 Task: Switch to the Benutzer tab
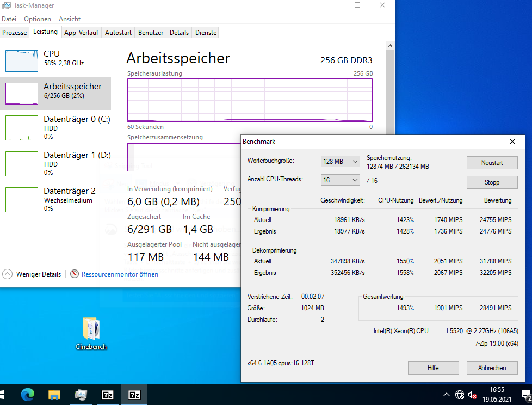click(151, 33)
